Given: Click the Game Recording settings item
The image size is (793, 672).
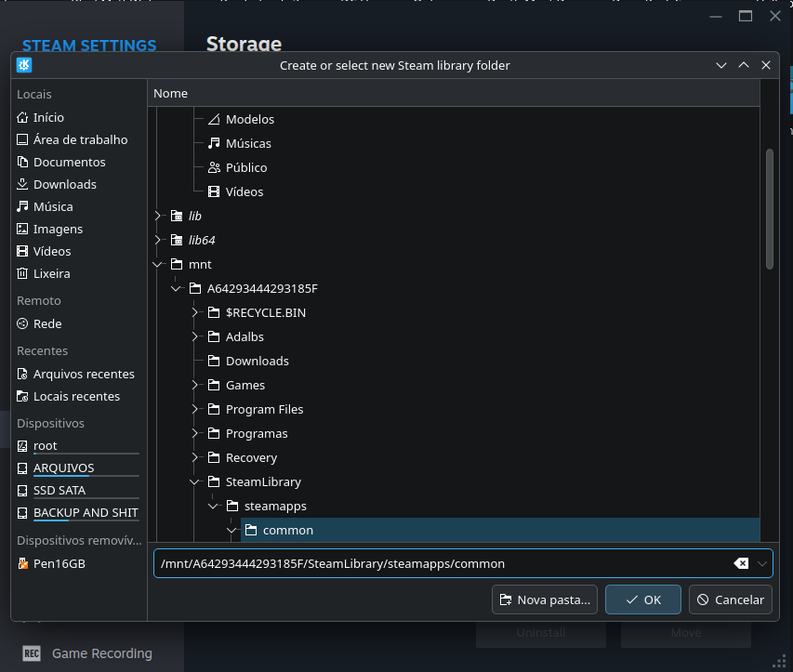Looking at the screenshot, I should click(x=101, y=653).
